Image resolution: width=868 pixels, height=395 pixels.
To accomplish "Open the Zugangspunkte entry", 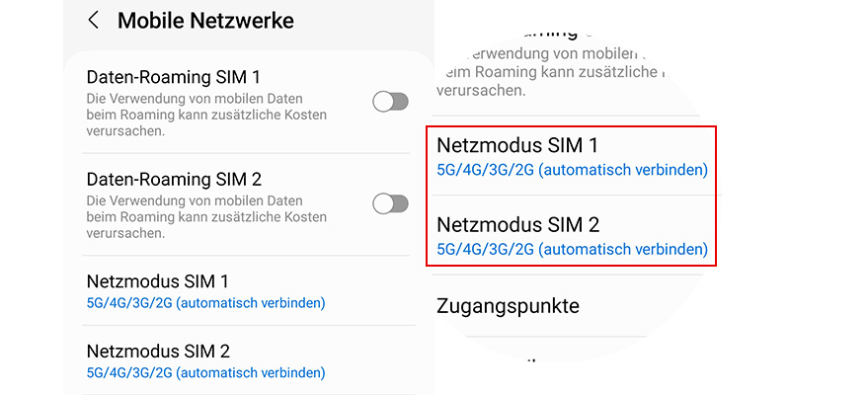I will click(508, 306).
